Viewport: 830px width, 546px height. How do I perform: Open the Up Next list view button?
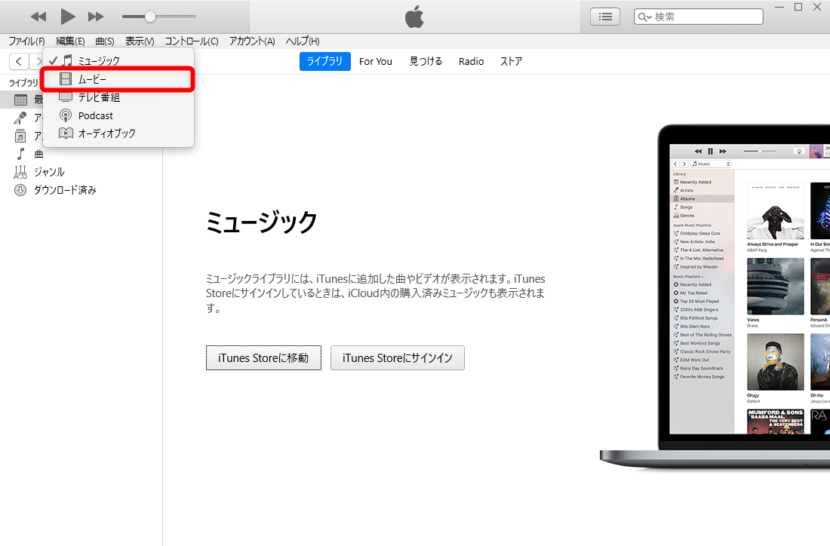(x=605, y=17)
